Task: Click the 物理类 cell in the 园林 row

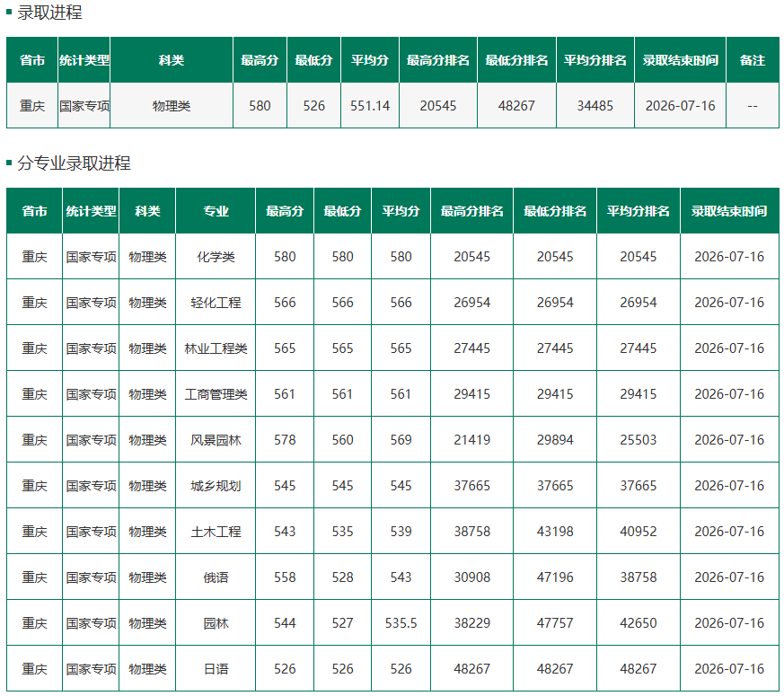Action: tap(147, 623)
